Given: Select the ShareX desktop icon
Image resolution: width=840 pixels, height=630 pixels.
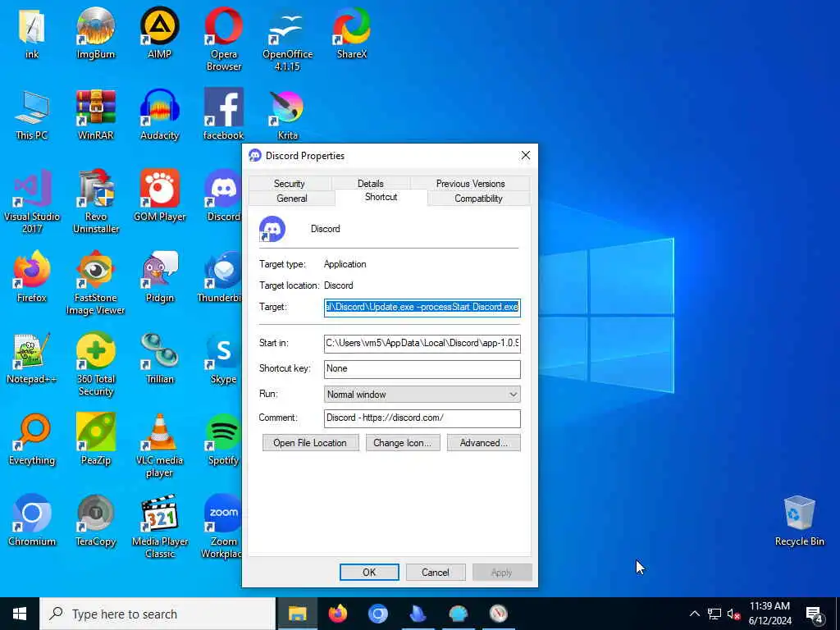Looking at the screenshot, I should tap(351, 32).
